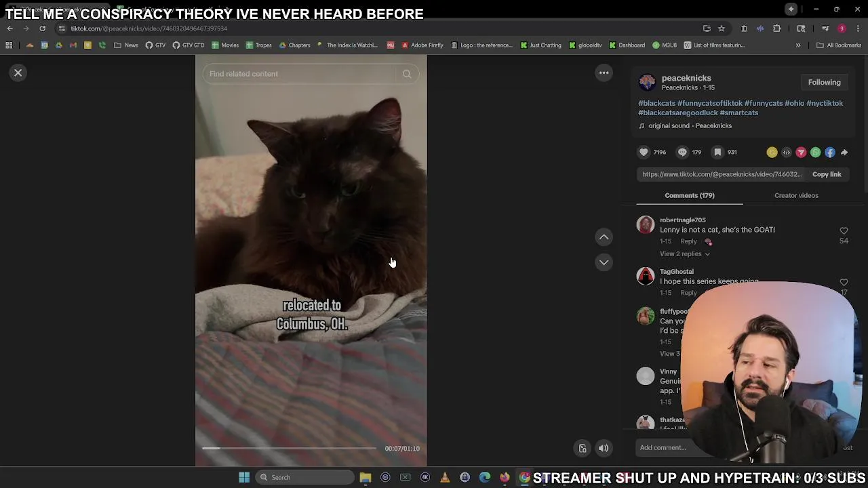868x488 pixels.
Task: Open original sound - Peaceknicks
Action: point(690,125)
